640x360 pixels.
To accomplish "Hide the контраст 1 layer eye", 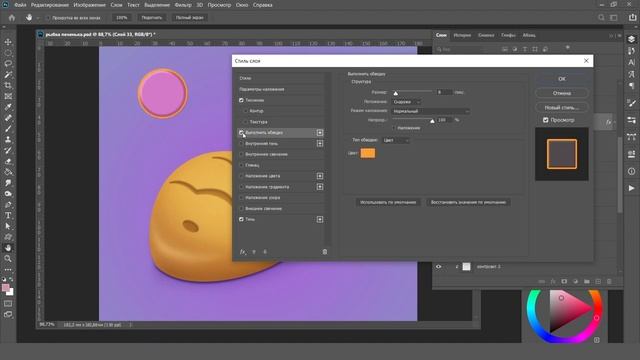I will point(439,267).
